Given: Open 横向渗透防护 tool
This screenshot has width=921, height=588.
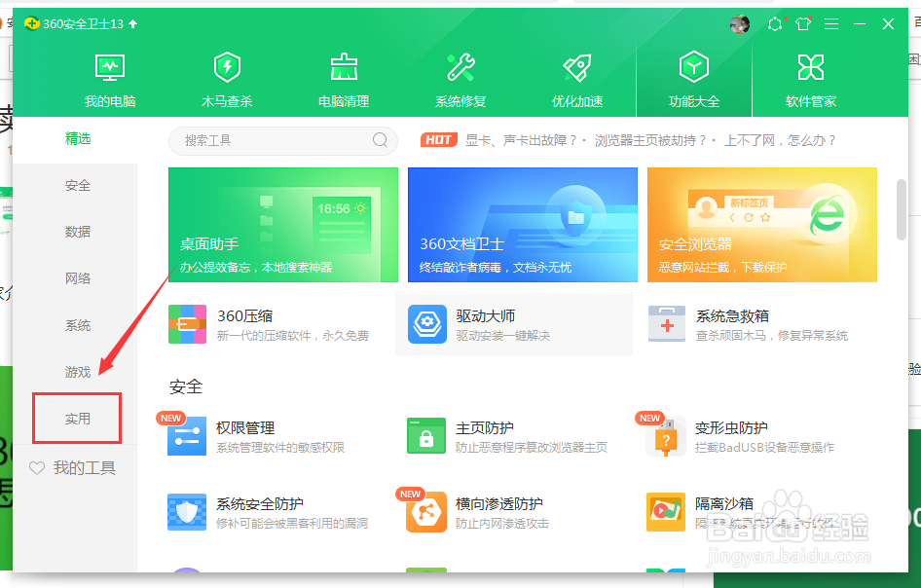Looking at the screenshot, I should 477,512.
